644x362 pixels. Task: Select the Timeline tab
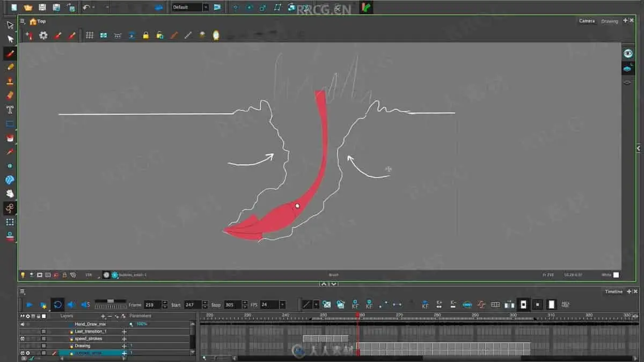[x=613, y=291]
